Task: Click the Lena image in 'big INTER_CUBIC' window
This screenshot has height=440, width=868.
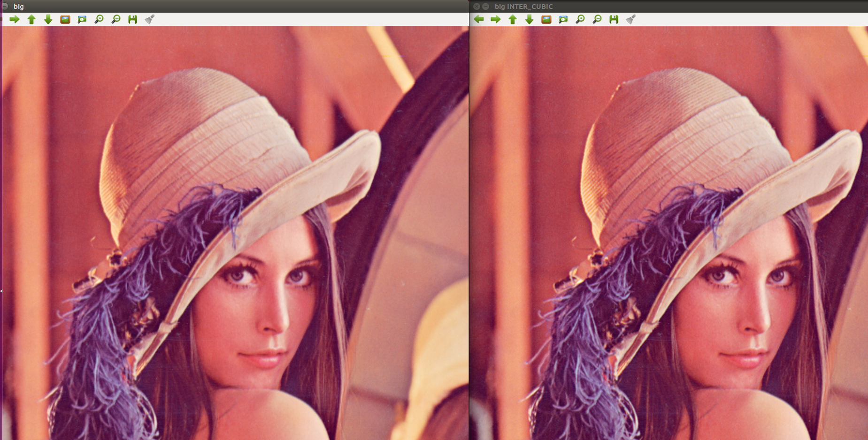Action: pyautogui.click(x=669, y=233)
